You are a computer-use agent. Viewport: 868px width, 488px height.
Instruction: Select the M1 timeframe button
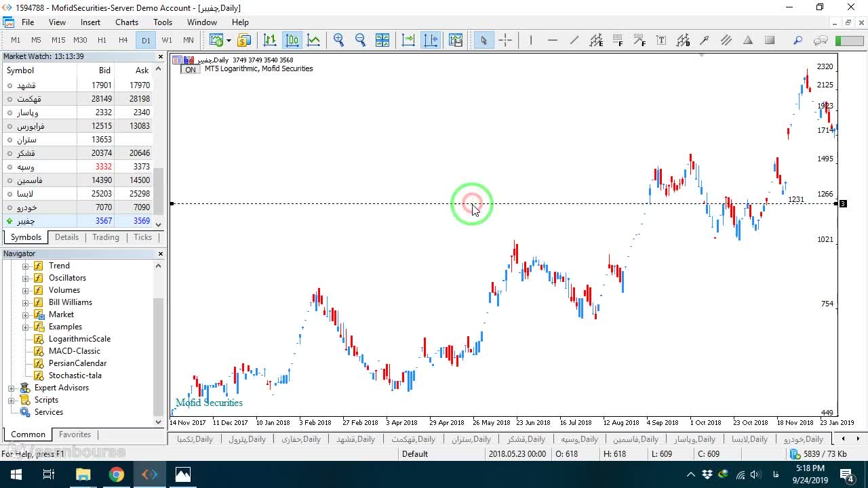[16, 40]
